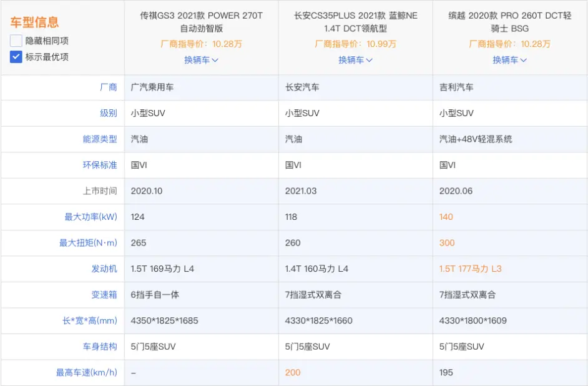The image size is (588, 386).
Task: Open the 环保标准 label link
Action: (x=100, y=165)
